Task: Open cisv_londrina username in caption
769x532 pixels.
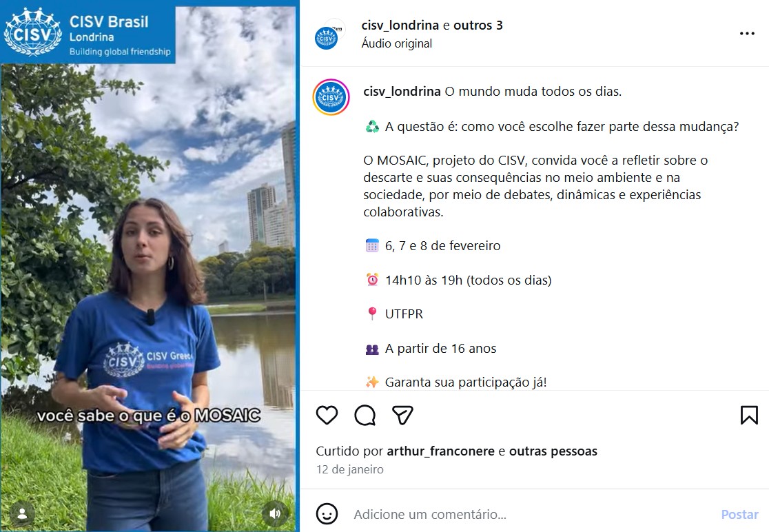Action: [402, 91]
